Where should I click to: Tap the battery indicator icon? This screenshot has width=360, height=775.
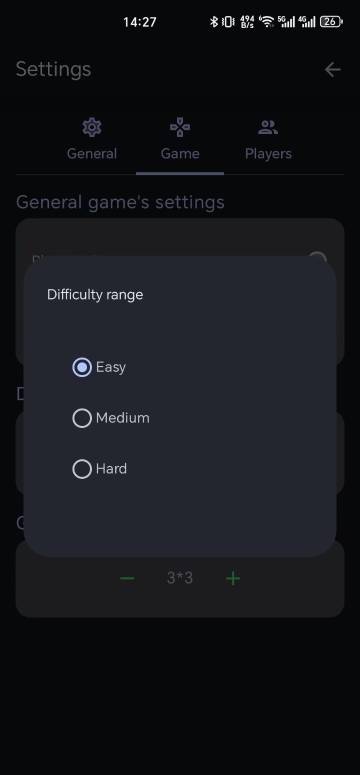coord(331,22)
